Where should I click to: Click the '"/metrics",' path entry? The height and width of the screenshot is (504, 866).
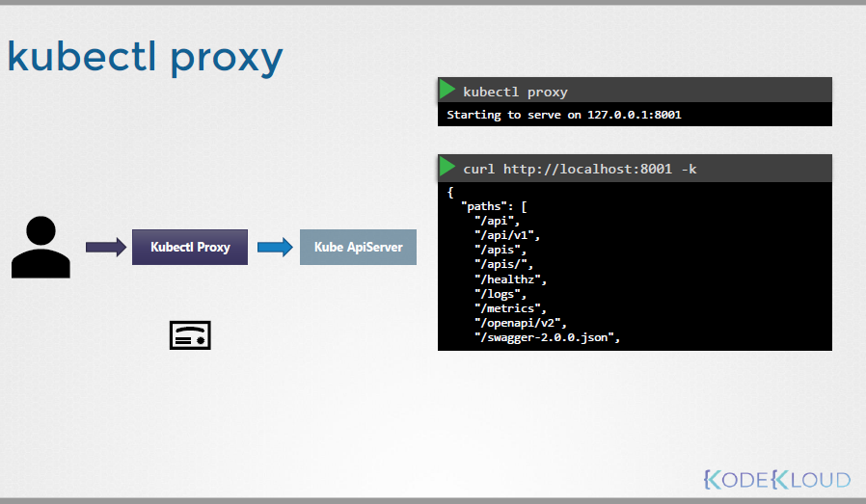click(510, 308)
